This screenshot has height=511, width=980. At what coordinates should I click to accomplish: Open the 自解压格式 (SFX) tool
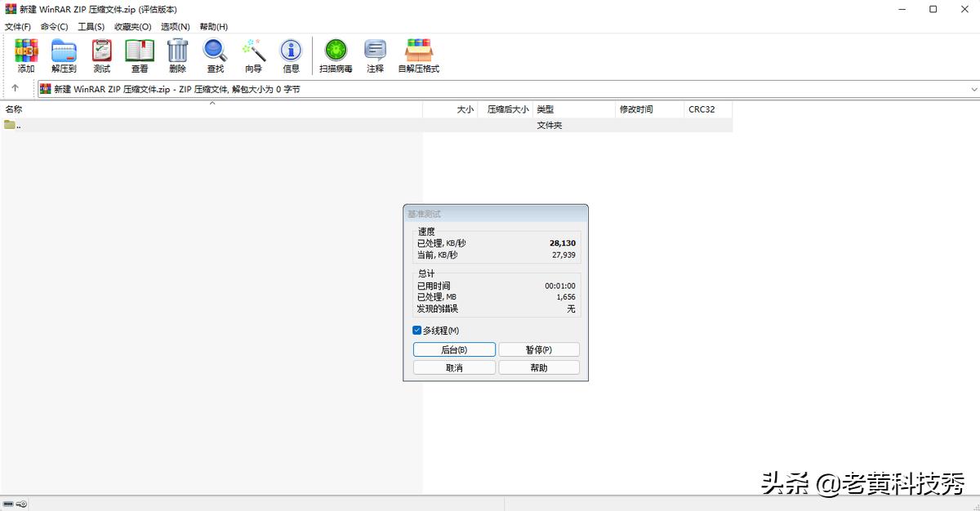(419, 53)
